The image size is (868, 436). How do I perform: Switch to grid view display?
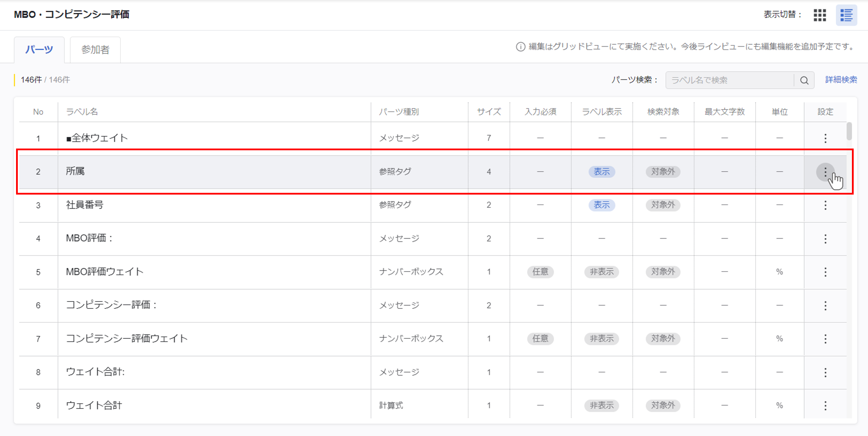coord(819,15)
